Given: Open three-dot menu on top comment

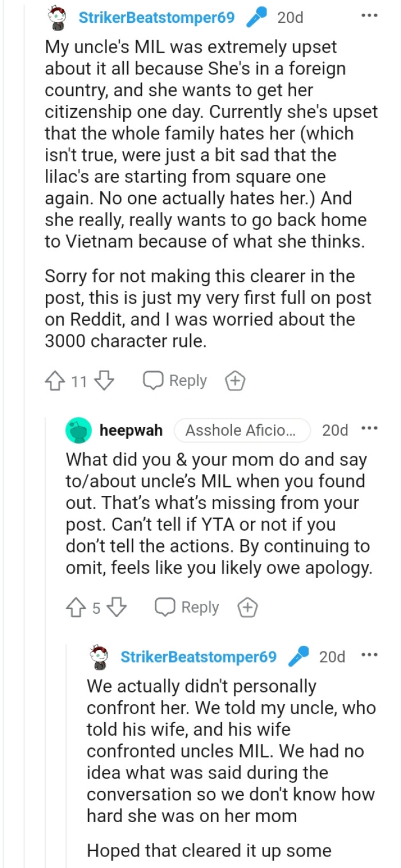Looking at the screenshot, I should [369, 16].
